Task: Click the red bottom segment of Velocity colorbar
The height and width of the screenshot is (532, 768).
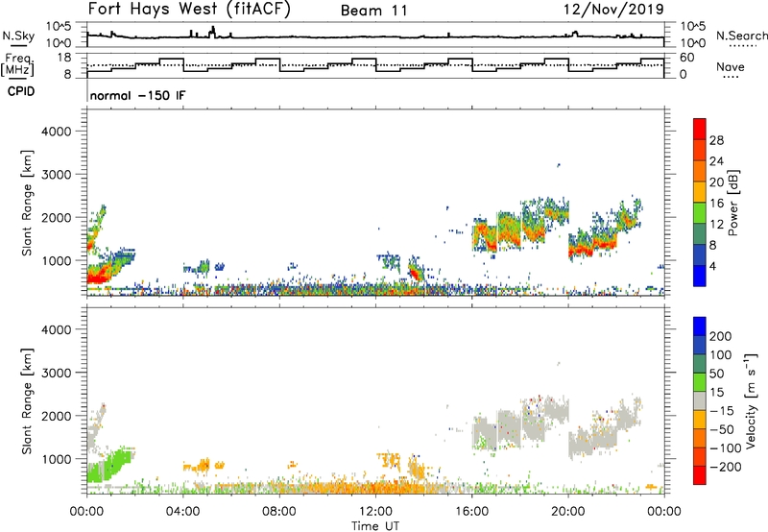Action: pyautogui.click(x=700, y=475)
